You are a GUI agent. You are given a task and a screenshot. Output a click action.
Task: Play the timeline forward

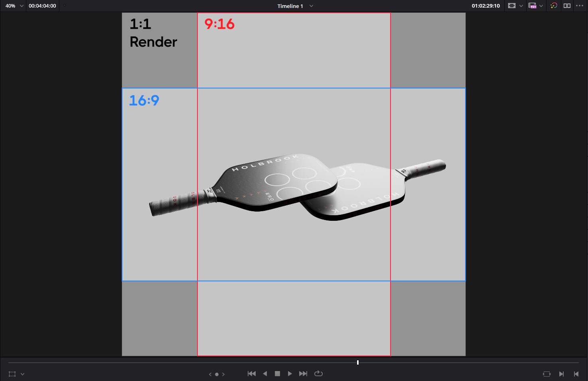pyautogui.click(x=290, y=374)
